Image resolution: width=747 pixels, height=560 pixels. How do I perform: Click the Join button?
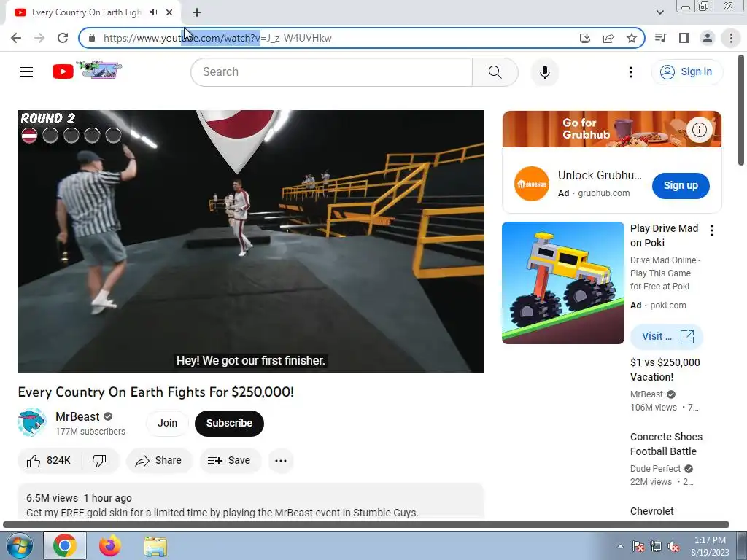[x=167, y=424]
